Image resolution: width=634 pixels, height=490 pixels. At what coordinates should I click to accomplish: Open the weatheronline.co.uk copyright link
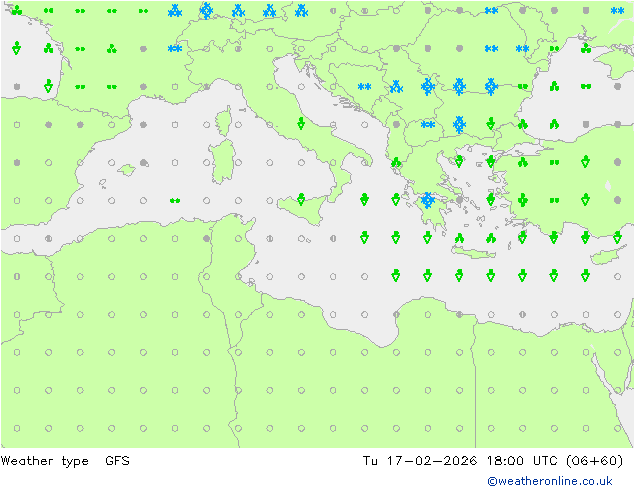click(550, 481)
